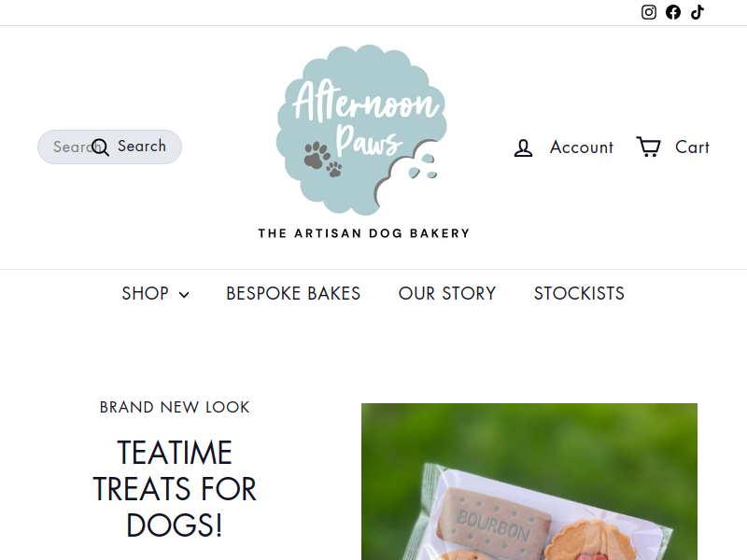Click the Bourbon dog treats photo
Viewport: 747px width, 560px height.
point(529,482)
